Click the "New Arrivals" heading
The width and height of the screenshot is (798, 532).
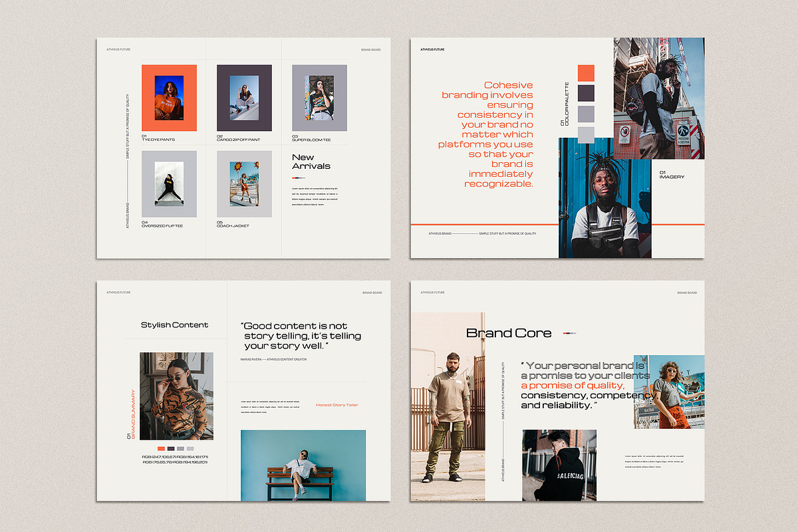click(311, 162)
